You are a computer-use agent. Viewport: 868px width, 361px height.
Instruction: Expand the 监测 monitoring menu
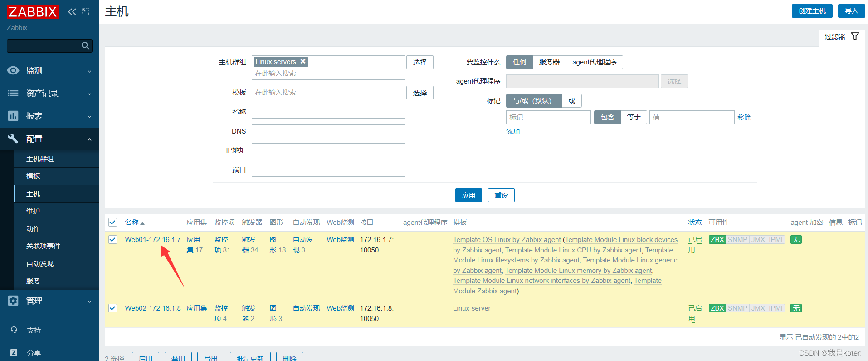tap(49, 71)
